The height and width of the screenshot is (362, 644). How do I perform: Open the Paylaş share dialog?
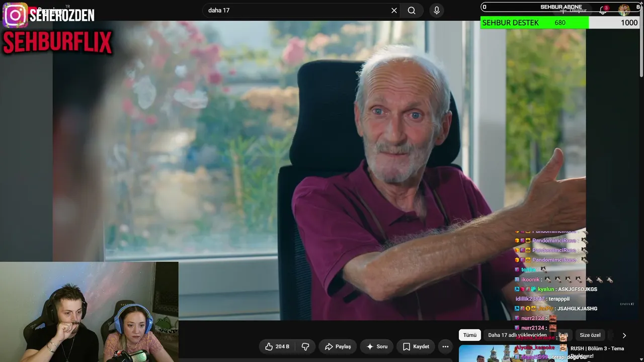pyautogui.click(x=338, y=346)
